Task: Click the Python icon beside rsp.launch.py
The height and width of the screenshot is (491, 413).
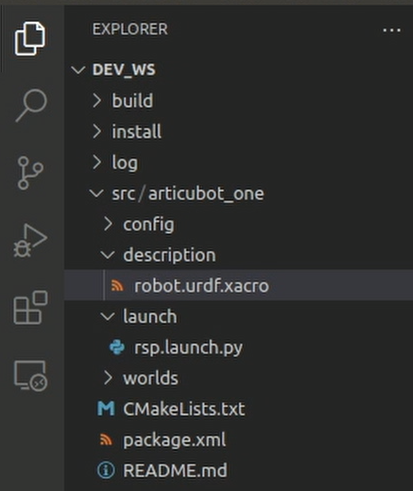Action: pyautogui.click(x=117, y=348)
